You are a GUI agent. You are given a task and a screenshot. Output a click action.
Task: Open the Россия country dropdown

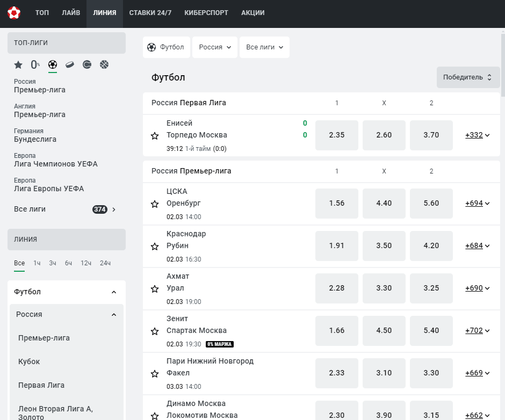click(215, 47)
